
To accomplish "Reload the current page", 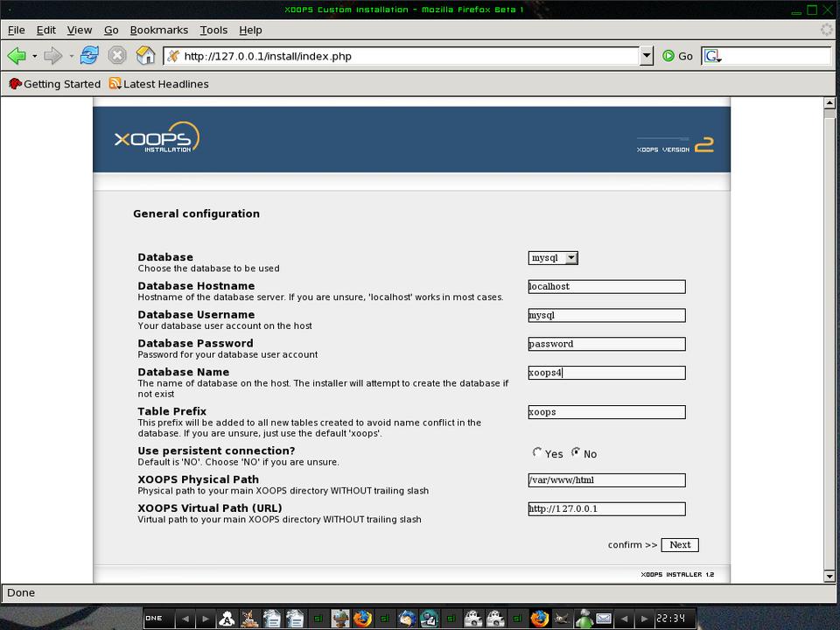I will pos(89,56).
